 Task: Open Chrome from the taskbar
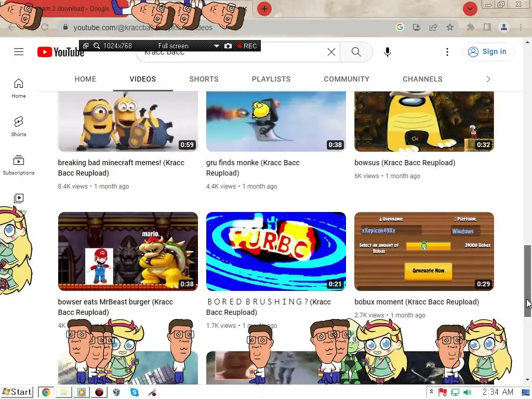click(x=46, y=392)
